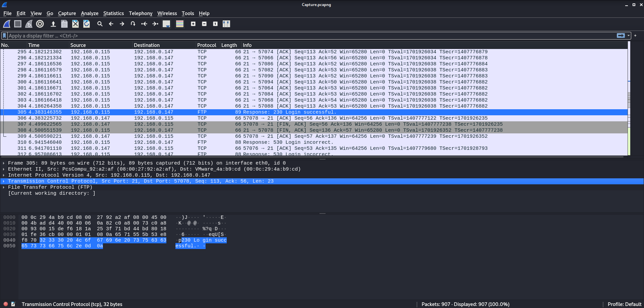This screenshot has height=308, width=644.
Task: Open capture options gear icon
Action: pos(40,24)
